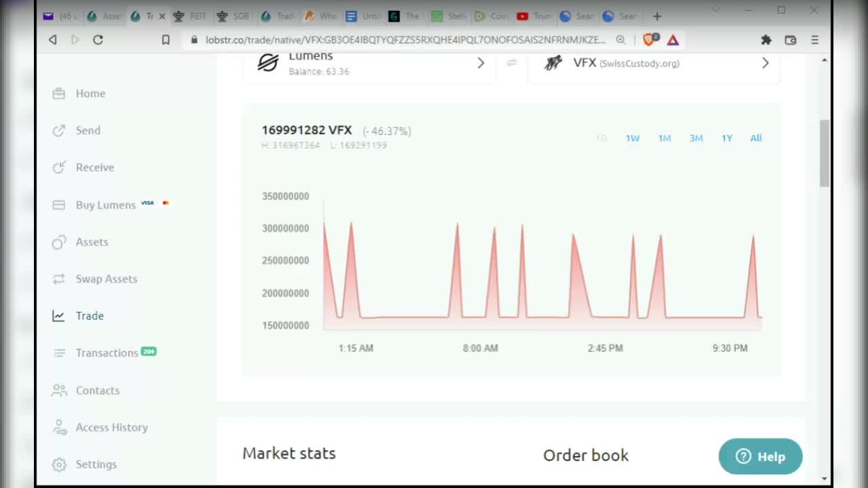Click the 169991282 VFX price text
This screenshot has width=868, height=488.
tap(307, 130)
